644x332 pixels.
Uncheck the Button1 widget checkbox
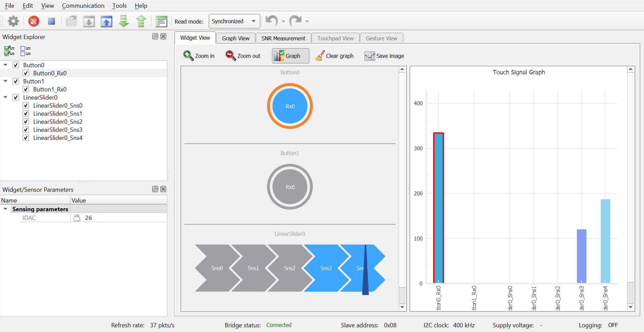pos(16,81)
